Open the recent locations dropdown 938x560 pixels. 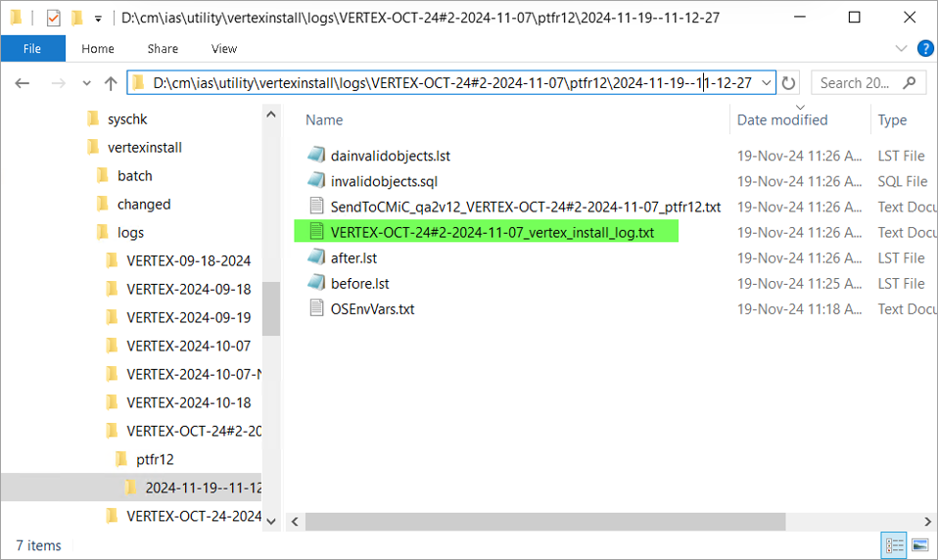87,83
